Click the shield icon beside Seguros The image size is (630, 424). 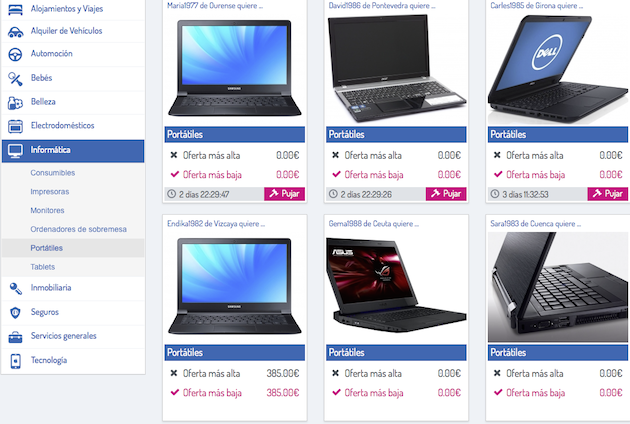(x=15, y=312)
